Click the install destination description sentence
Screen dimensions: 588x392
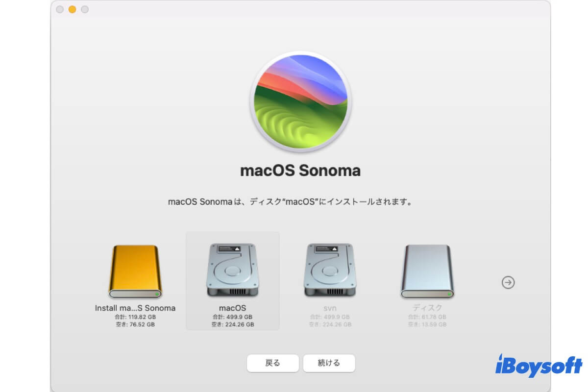coord(289,201)
